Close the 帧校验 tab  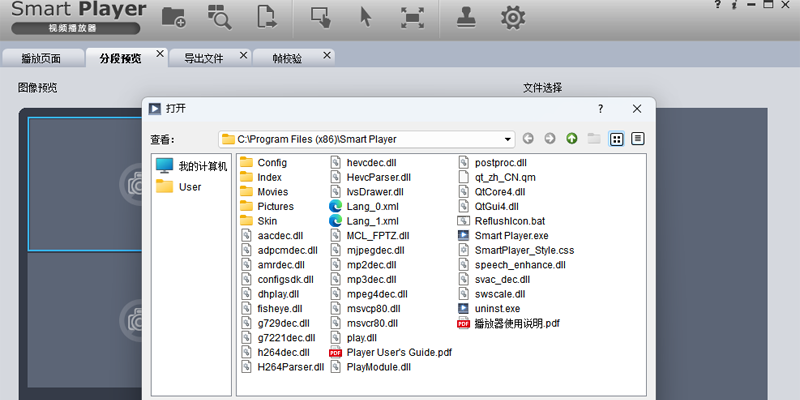click(327, 55)
